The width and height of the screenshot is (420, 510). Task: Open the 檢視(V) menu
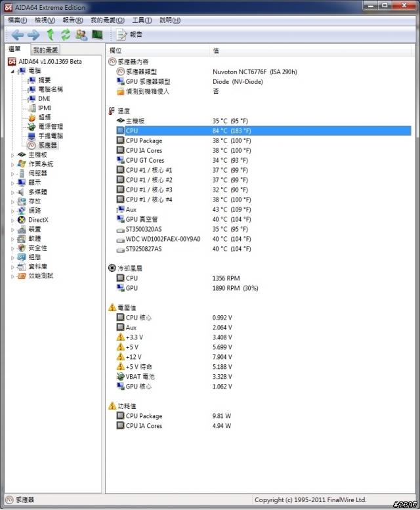click(45, 20)
